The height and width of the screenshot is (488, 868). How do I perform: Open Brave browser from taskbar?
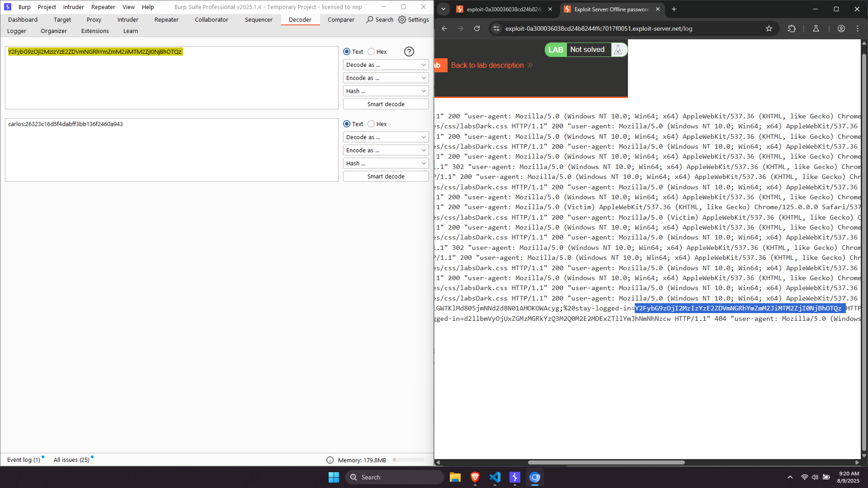pos(475,477)
